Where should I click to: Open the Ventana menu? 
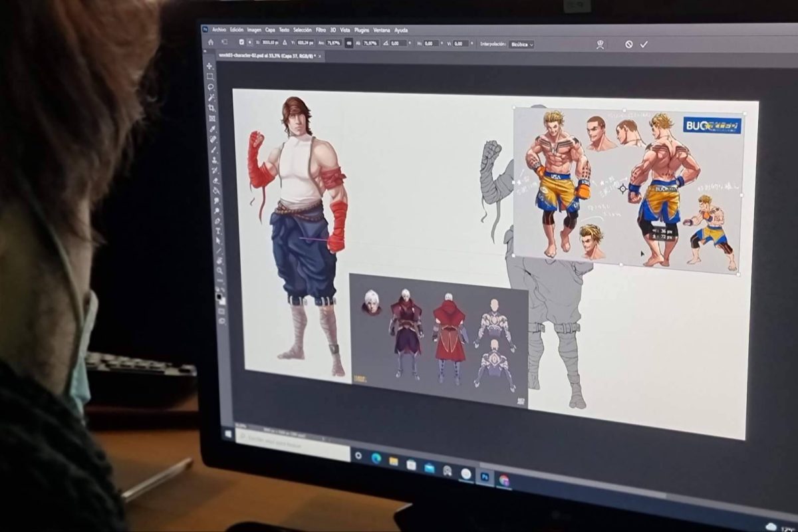381,30
